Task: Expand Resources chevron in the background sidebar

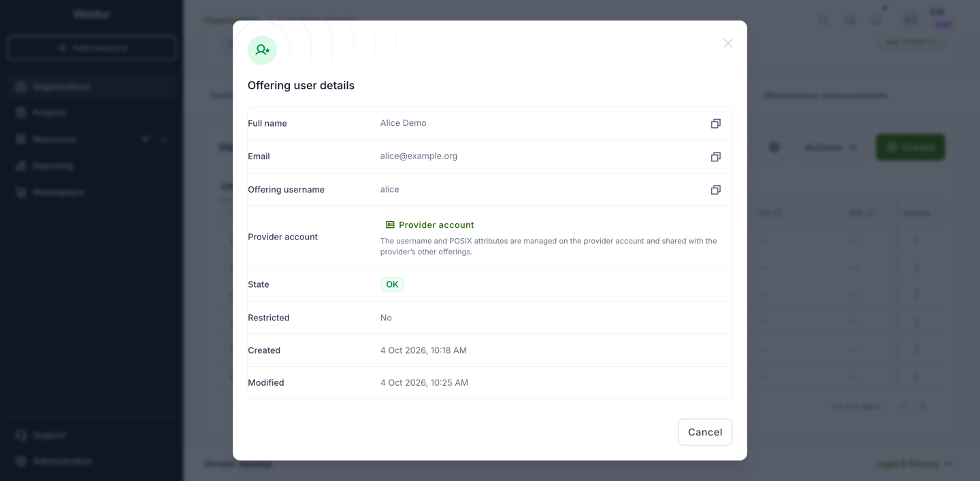Action: (x=163, y=139)
